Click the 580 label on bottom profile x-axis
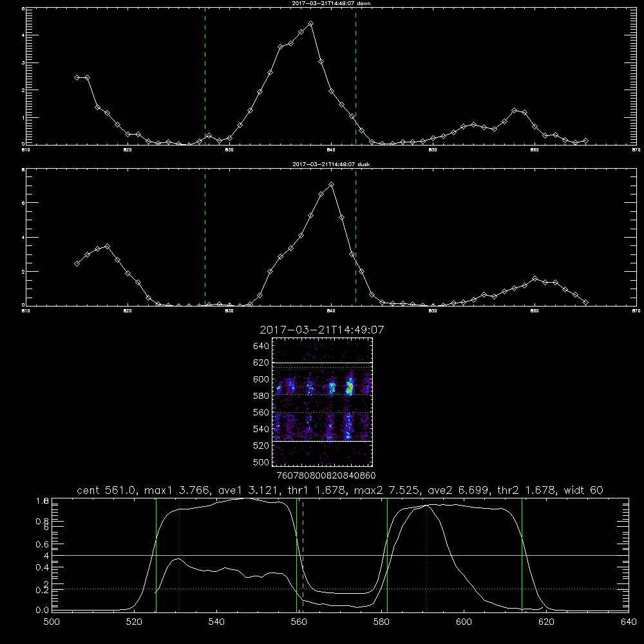 381,622
